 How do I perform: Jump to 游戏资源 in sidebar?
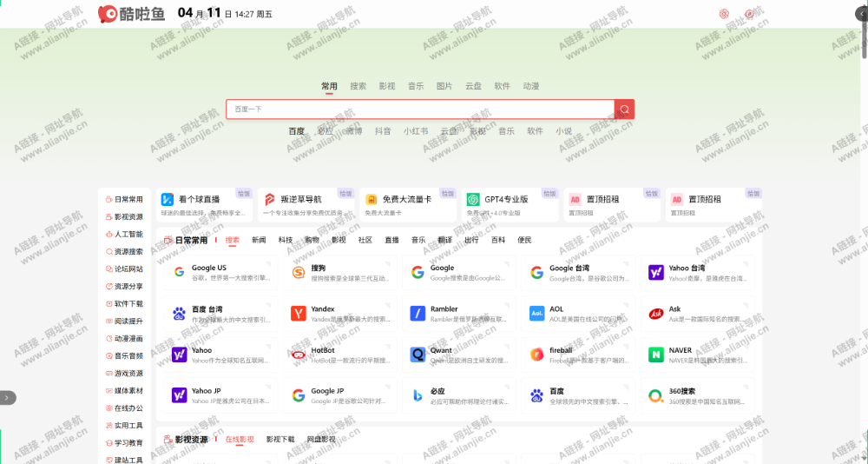(x=124, y=374)
